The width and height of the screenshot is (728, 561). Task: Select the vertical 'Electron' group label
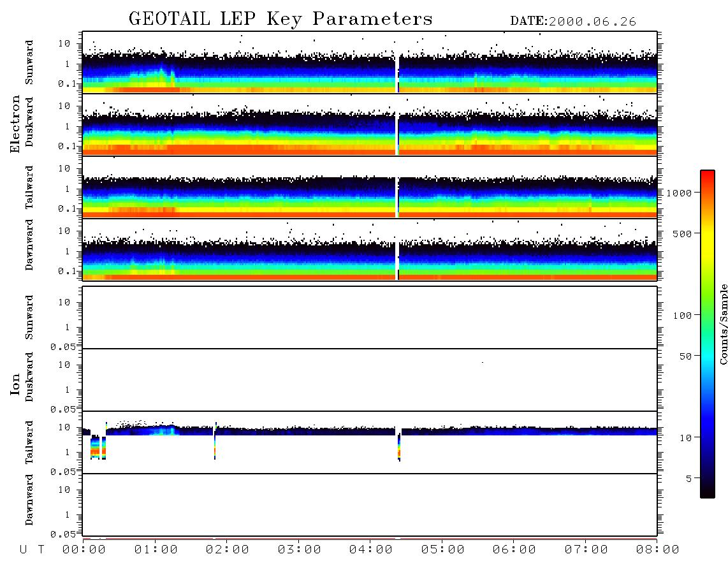[x=15, y=124]
